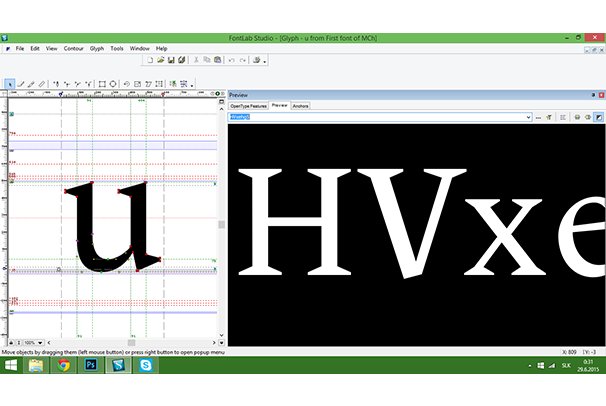Select the Edit pointer tool
Image resolution: width=606 pixels, height=406 pixels.
(10, 84)
